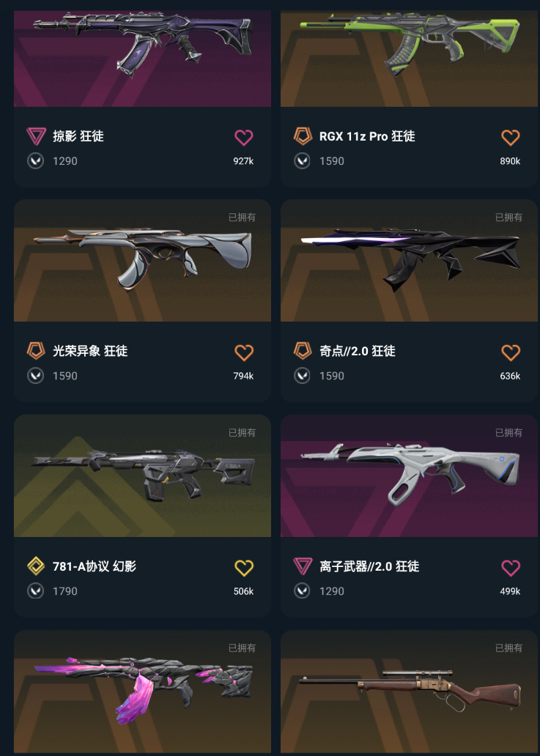Favorite the 781-A协议 幻影 skin
Viewport: 540px width, 756px height.
click(x=243, y=568)
